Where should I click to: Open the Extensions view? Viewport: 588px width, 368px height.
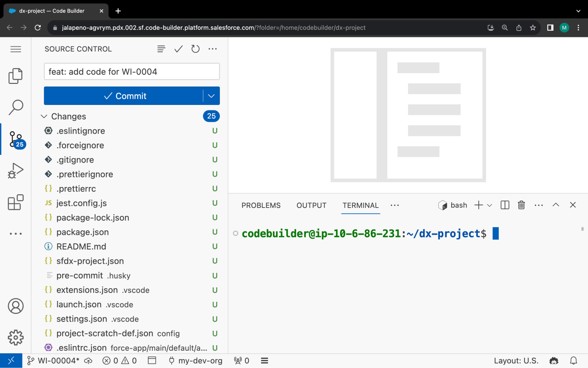15,202
